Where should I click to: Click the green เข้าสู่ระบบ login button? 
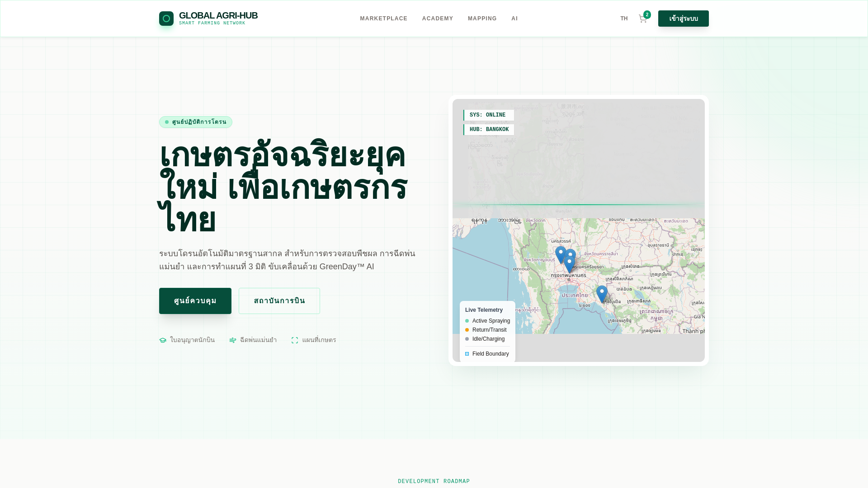pos(684,19)
